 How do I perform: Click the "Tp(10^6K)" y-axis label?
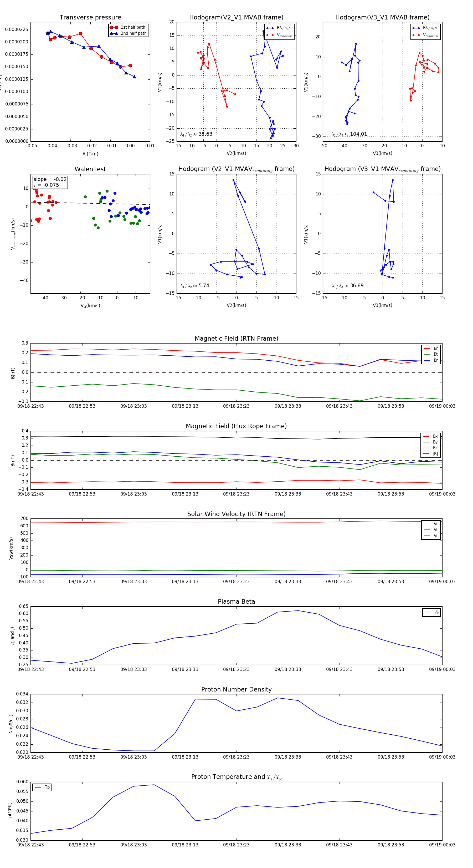(x=10, y=811)
